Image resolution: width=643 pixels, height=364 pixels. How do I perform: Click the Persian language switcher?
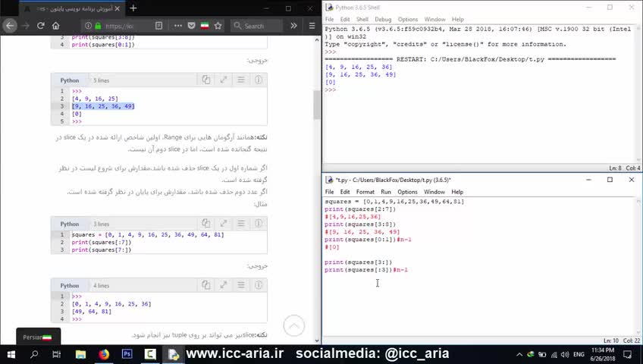(x=38, y=337)
